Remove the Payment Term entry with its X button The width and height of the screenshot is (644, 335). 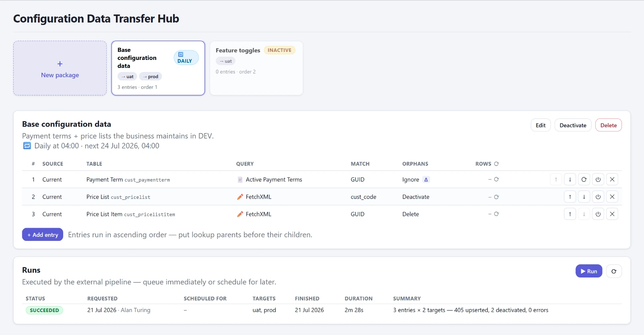612,180
